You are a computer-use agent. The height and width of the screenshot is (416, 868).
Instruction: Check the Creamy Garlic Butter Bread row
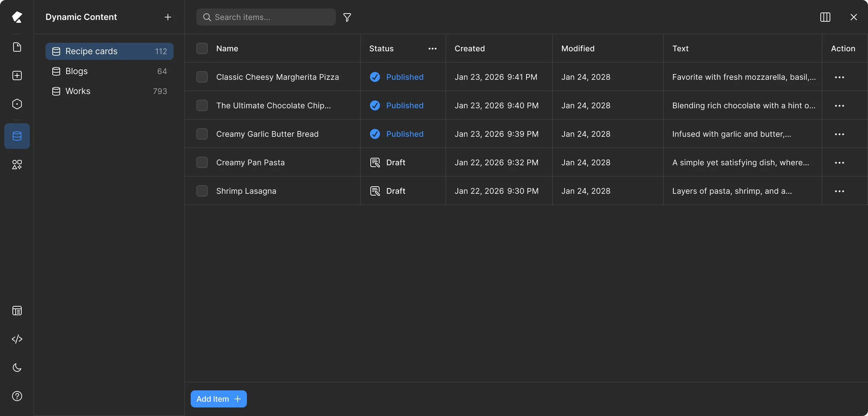pyautogui.click(x=202, y=134)
